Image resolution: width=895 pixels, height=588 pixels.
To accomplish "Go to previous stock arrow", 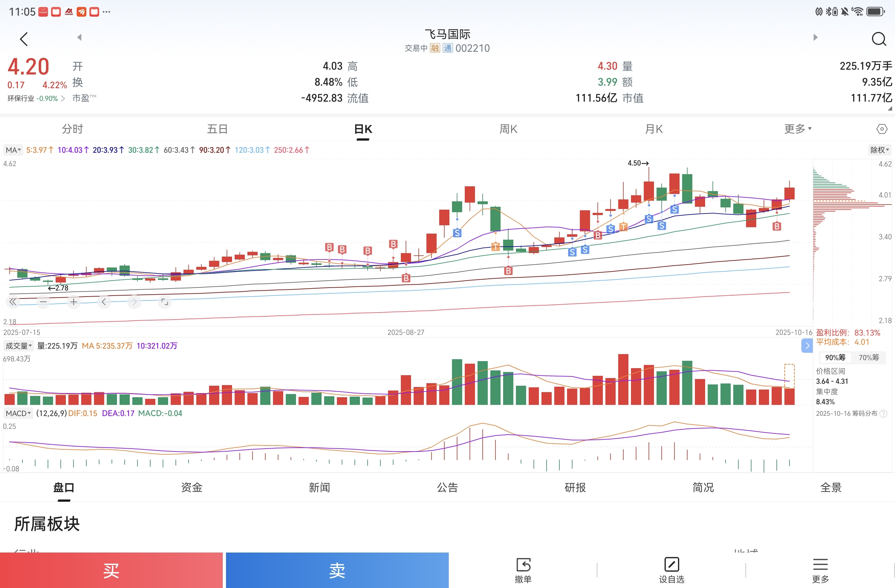I will [x=79, y=37].
